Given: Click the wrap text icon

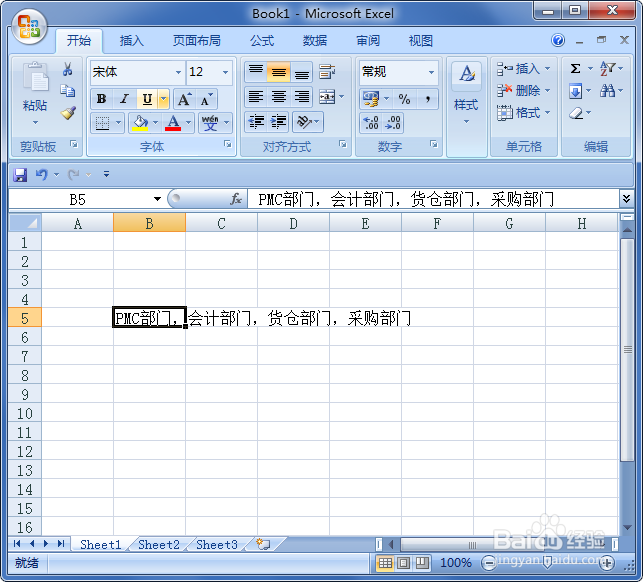Looking at the screenshot, I should [327, 72].
